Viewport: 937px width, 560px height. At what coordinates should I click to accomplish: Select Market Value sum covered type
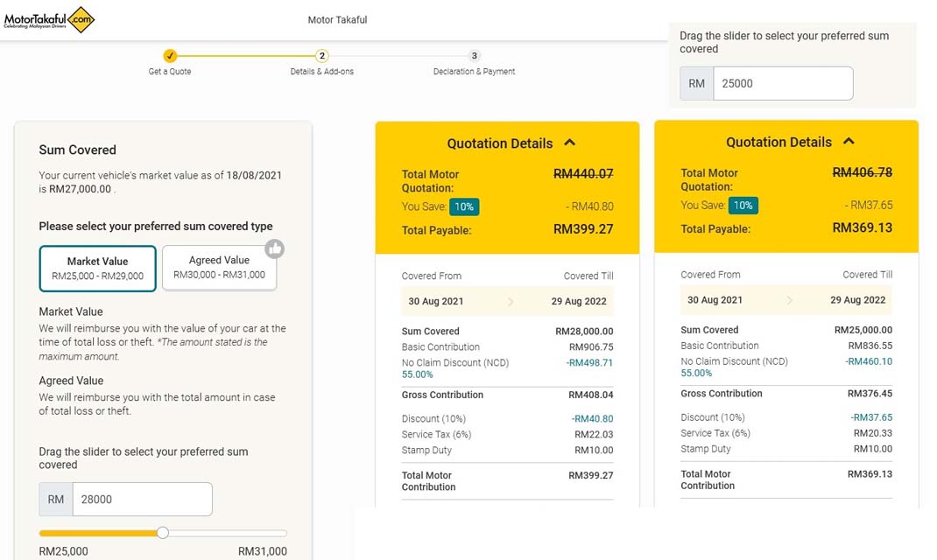[x=97, y=268]
